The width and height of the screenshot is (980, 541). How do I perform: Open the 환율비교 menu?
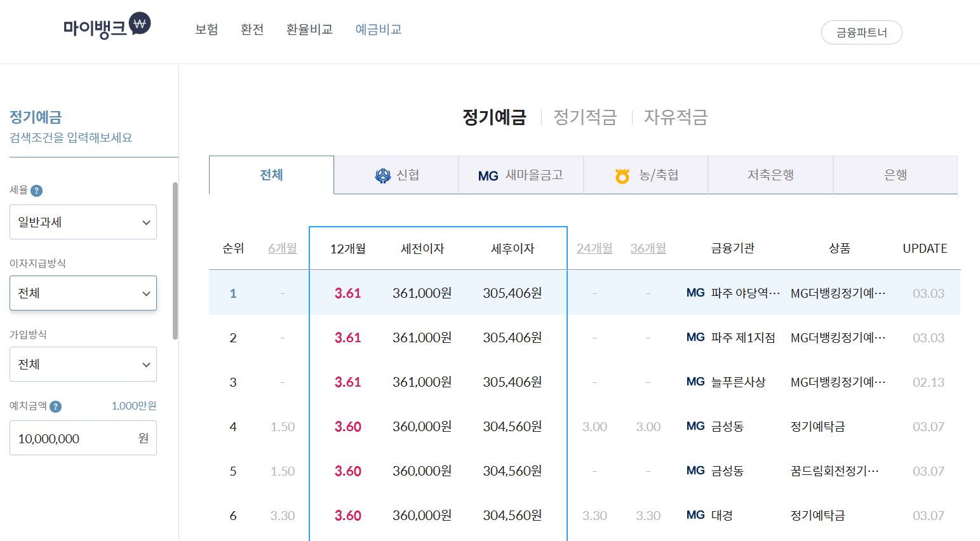309,29
